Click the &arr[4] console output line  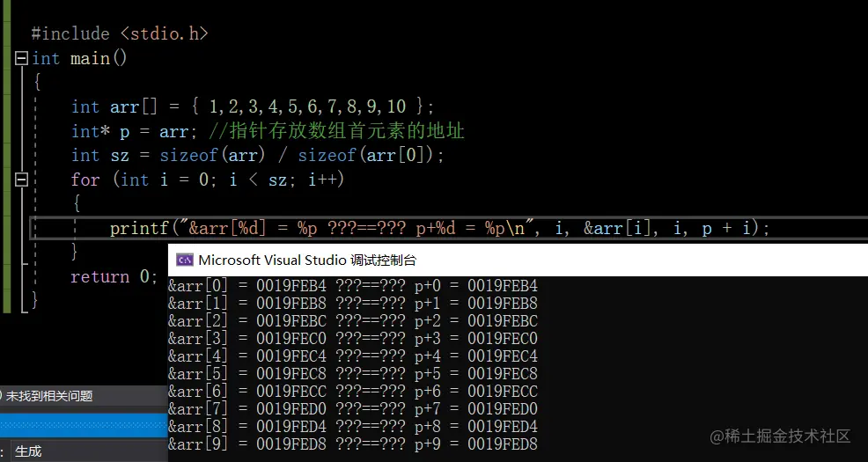(x=353, y=356)
